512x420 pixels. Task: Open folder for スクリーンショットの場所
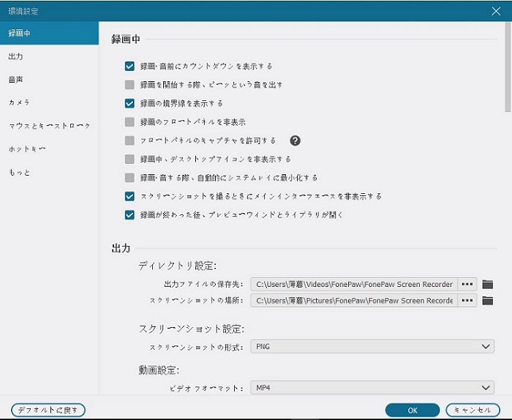point(488,301)
